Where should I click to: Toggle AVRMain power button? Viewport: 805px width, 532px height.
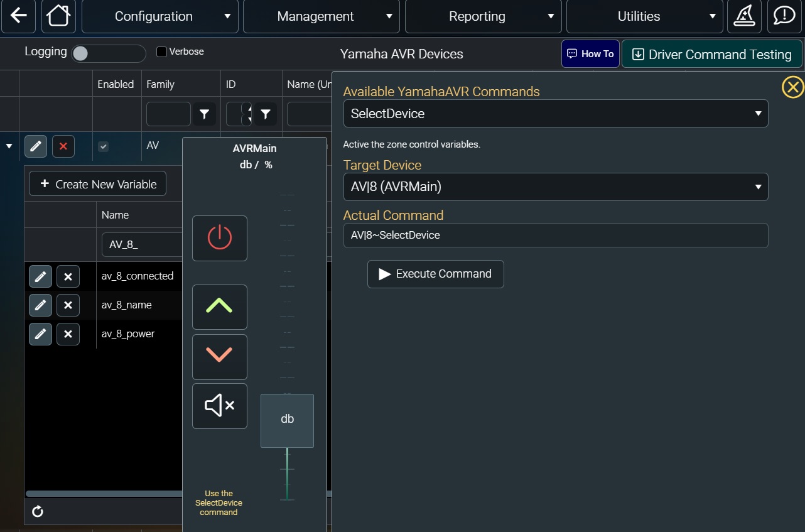pos(220,238)
